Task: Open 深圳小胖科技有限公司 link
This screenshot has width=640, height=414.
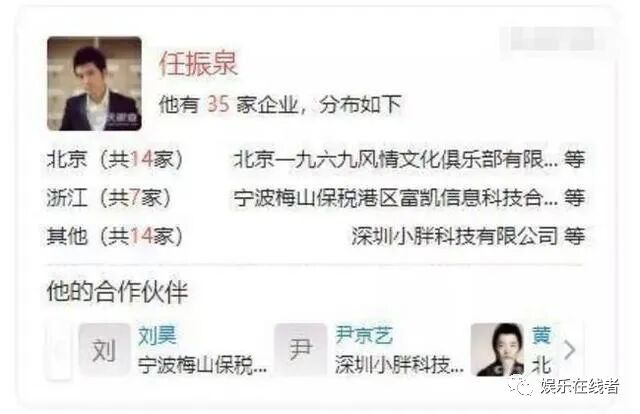Action: (x=455, y=236)
